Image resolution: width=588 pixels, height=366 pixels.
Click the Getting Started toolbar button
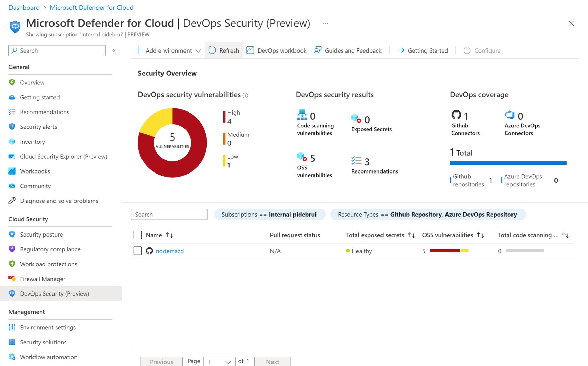[422, 50]
